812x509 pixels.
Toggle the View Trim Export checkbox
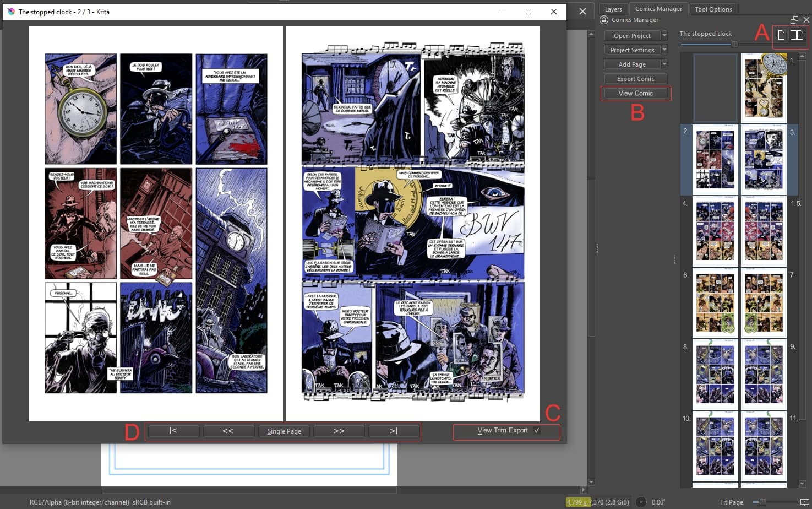[x=537, y=431]
